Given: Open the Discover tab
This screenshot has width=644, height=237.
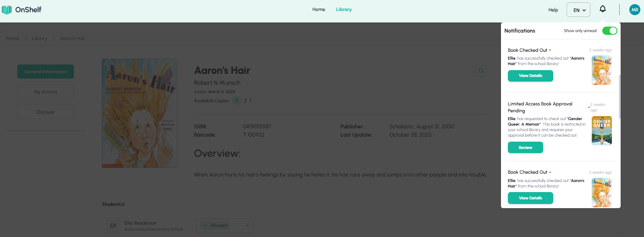Looking at the screenshot, I should (45, 112).
